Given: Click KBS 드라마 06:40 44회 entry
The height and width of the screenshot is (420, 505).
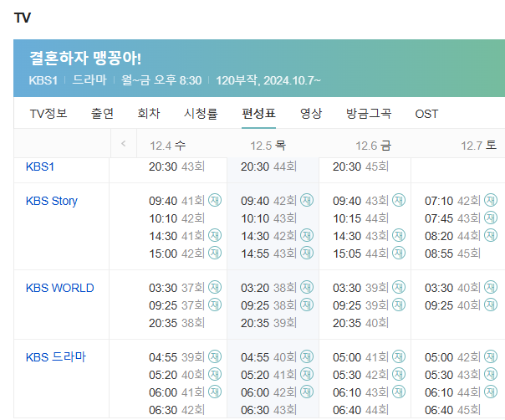Looking at the screenshot, I should [360, 410].
